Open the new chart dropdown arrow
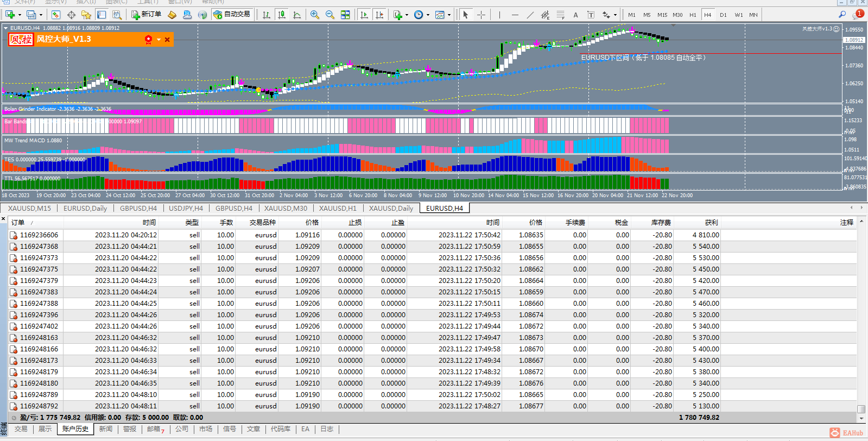Screen dimensions: 868x441 coord(20,15)
